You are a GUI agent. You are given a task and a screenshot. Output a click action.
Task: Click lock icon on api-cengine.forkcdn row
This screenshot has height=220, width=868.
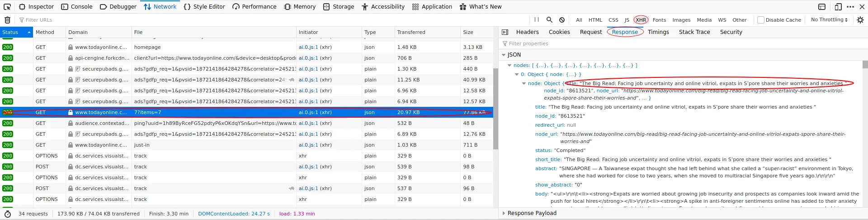71,58
